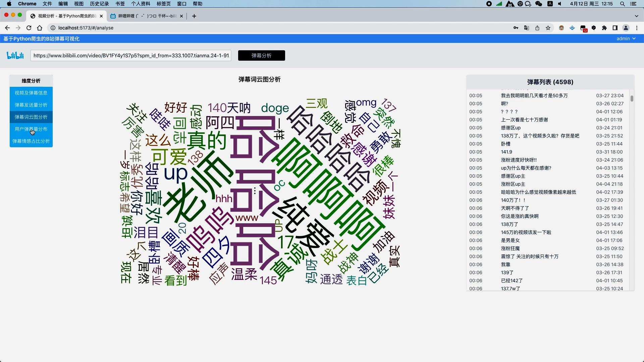The width and height of the screenshot is (644, 362).
Task: Click the bilibili video URL input field
Action: pyautogui.click(x=131, y=56)
